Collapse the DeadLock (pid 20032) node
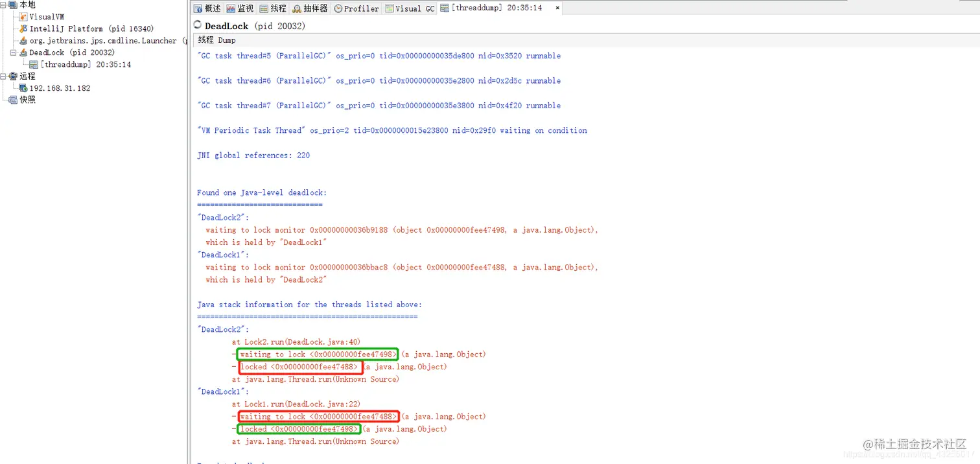This screenshot has width=980, height=464. (14, 52)
